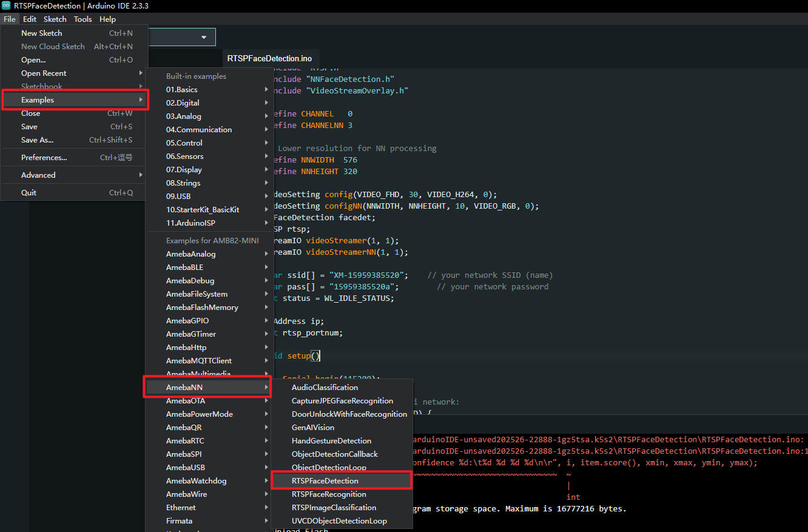Expand the AmebaQR examples
Screen dimensions: 808x532
(x=209, y=428)
